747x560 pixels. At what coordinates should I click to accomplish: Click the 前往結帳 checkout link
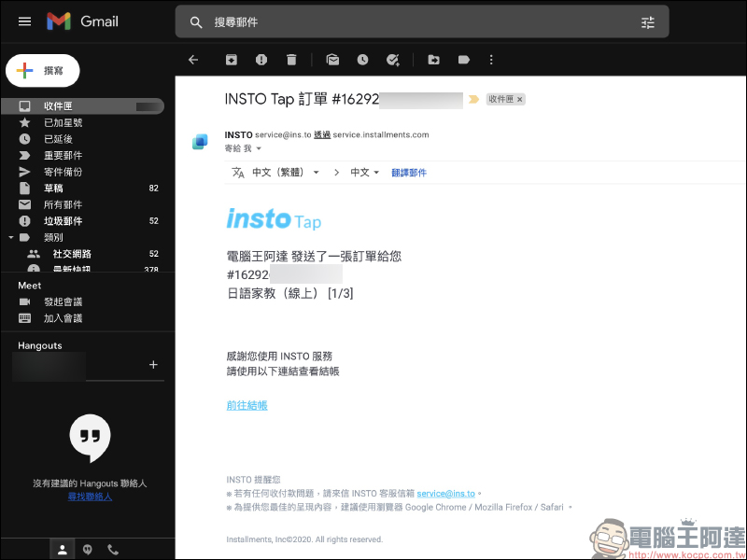click(247, 405)
